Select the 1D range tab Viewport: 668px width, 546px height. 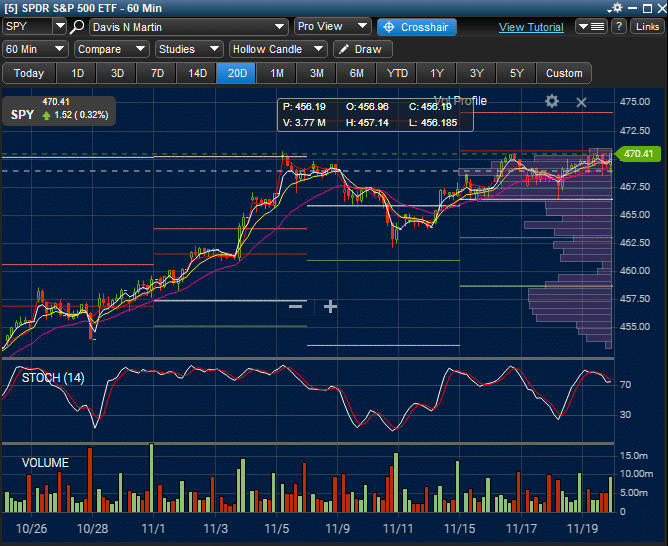[x=77, y=73]
